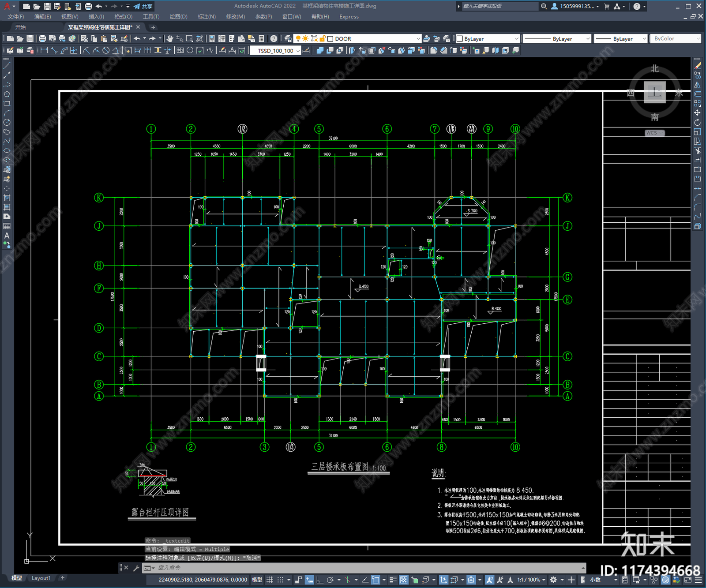Switch to the Layout1 tab
Screen dimensions: 706x588
pyautogui.click(x=41, y=578)
